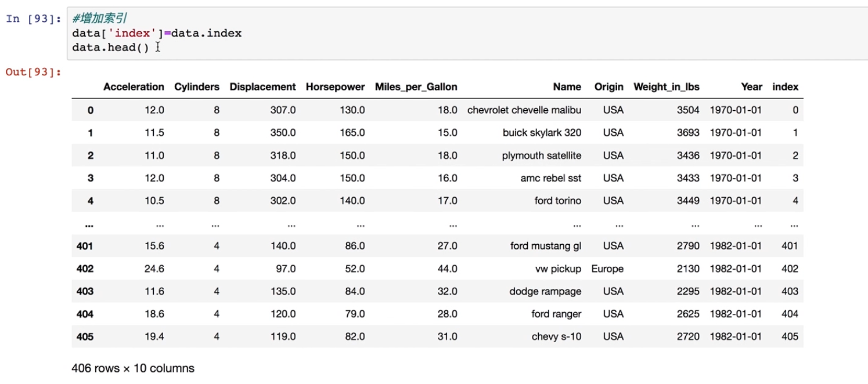868x384 pixels.
Task: Click the Cylinders column header
Action: point(197,87)
